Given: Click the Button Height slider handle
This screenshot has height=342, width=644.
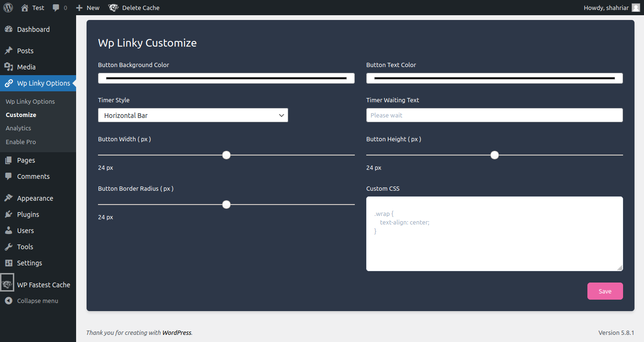Looking at the screenshot, I should click(495, 155).
